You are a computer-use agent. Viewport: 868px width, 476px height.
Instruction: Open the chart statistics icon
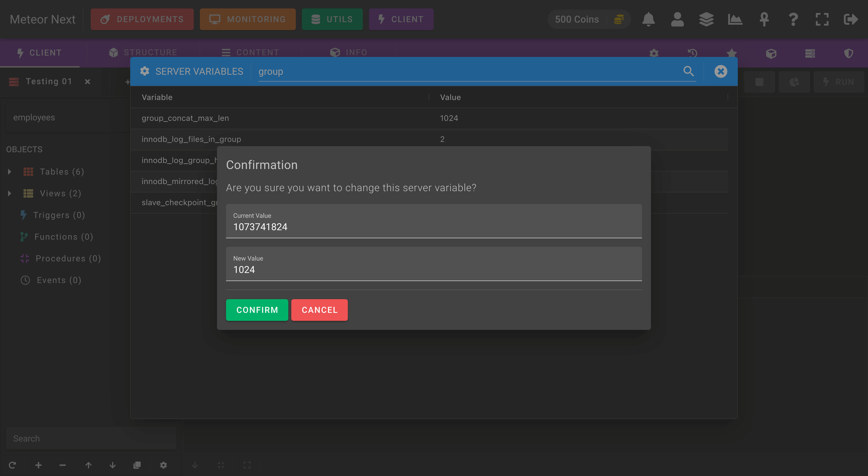click(x=735, y=19)
